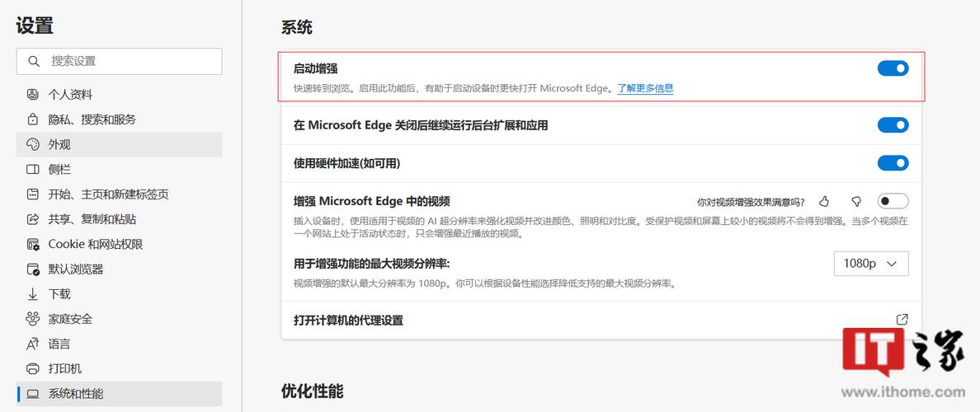This screenshot has height=412, width=980.
Task: Click the family icon beside 家庭安全
Action: point(32,319)
